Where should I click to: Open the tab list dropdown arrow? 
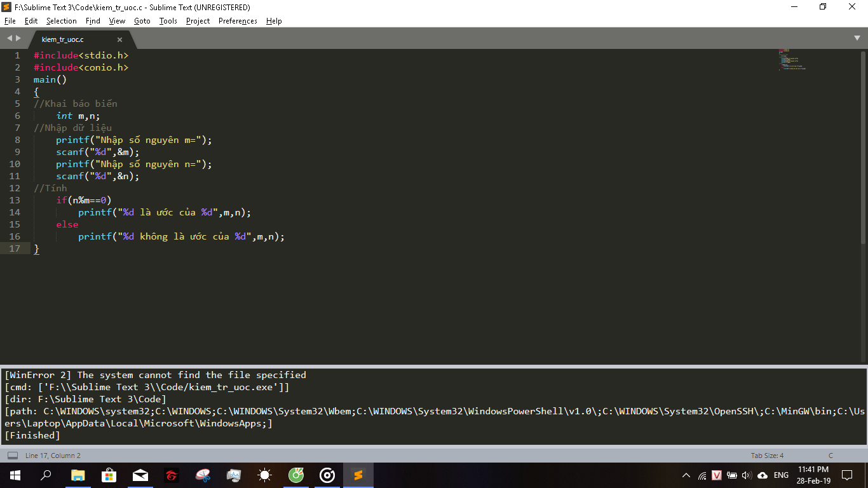pos(857,39)
